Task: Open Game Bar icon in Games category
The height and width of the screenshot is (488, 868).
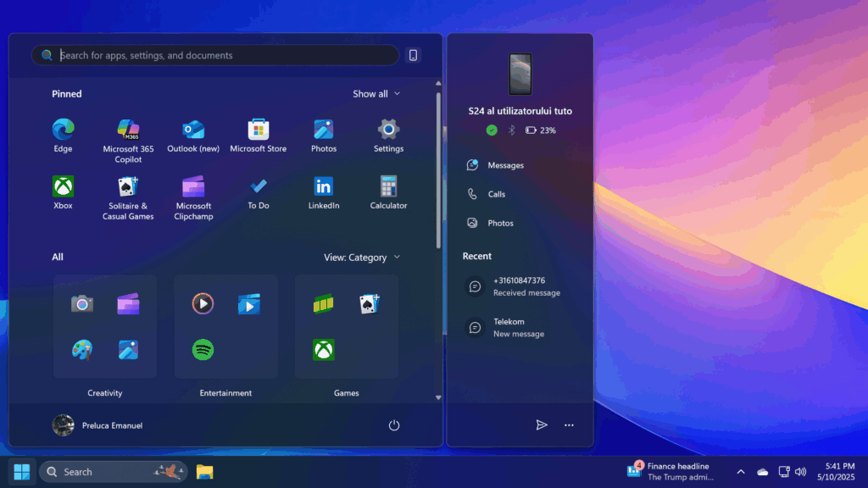Action: point(323,304)
